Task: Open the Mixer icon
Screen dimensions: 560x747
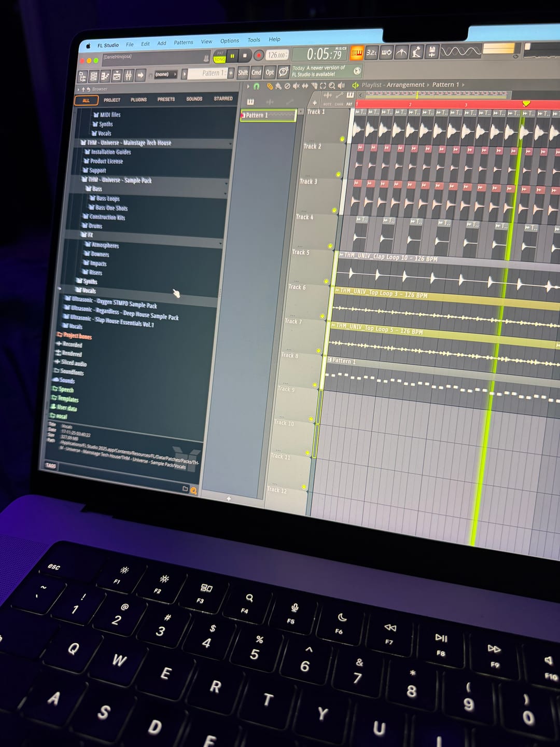Action: pyautogui.click(x=129, y=75)
